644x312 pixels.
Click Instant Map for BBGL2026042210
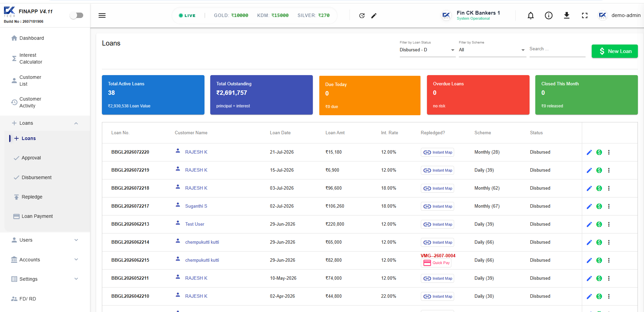click(x=437, y=296)
